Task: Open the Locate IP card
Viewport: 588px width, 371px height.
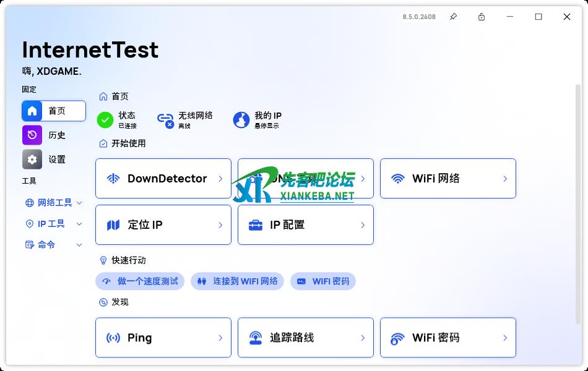Action: (163, 225)
